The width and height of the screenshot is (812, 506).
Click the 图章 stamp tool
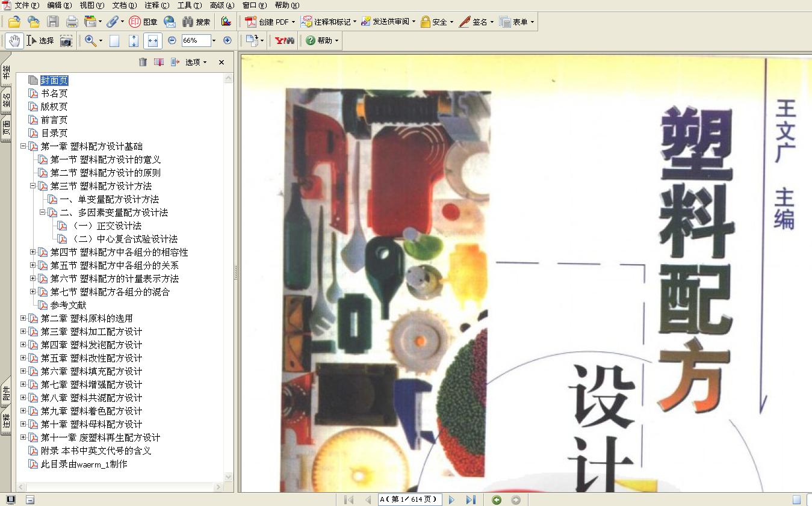coord(143,22)
